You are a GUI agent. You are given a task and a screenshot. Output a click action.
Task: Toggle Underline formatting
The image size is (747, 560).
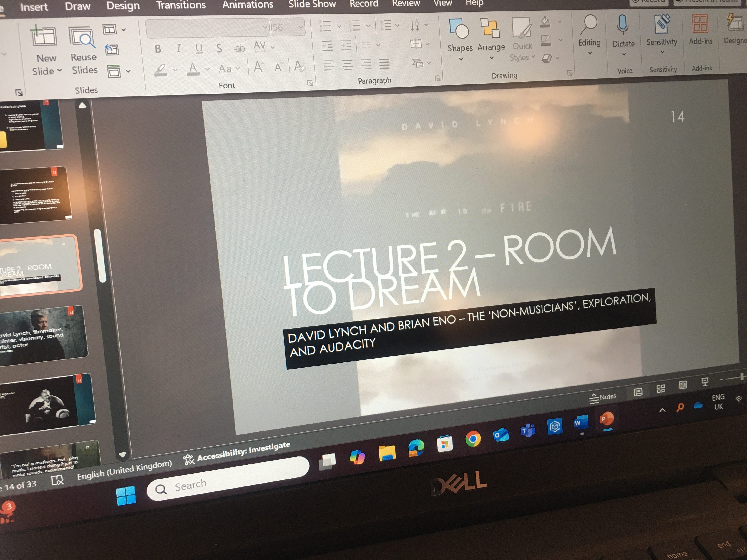(x=199, y=49)
